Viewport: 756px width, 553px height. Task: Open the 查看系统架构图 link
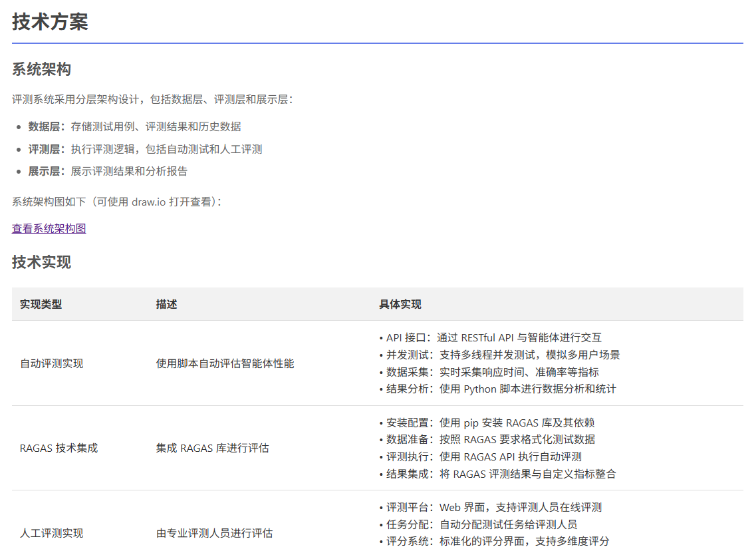click(49, 228)
